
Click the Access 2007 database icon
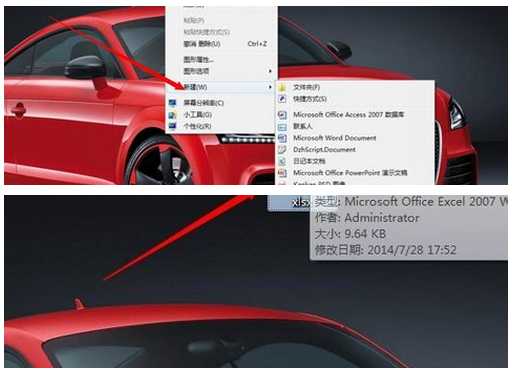[282, 115]
